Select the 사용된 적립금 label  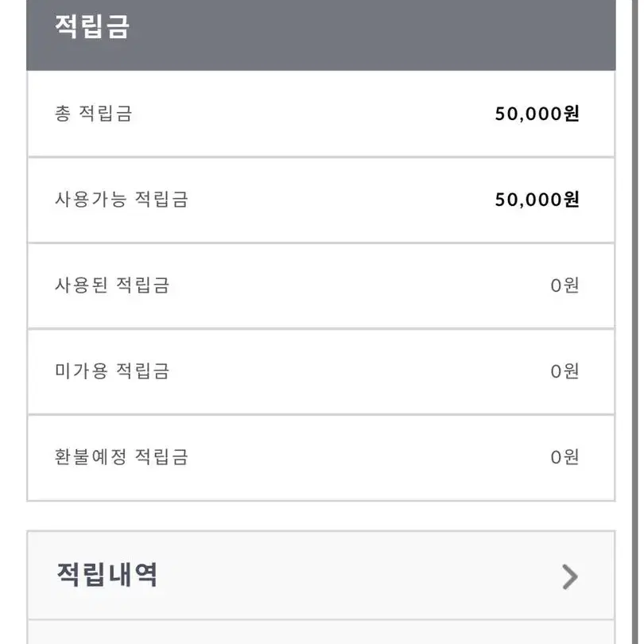coord(112,285)
